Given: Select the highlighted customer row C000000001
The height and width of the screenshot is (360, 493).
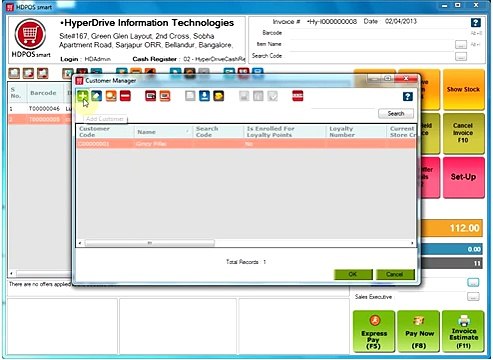Looking at the screenshot, I should (x=246, y=144).
